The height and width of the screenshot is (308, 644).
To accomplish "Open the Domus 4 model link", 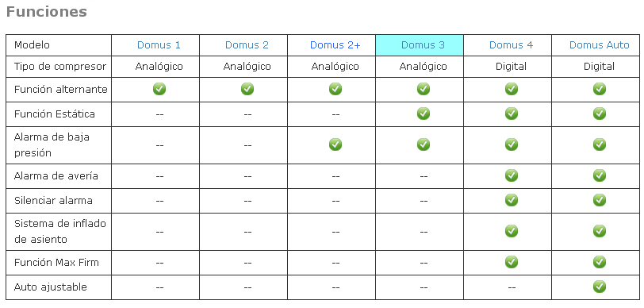I will click(512, 45).
